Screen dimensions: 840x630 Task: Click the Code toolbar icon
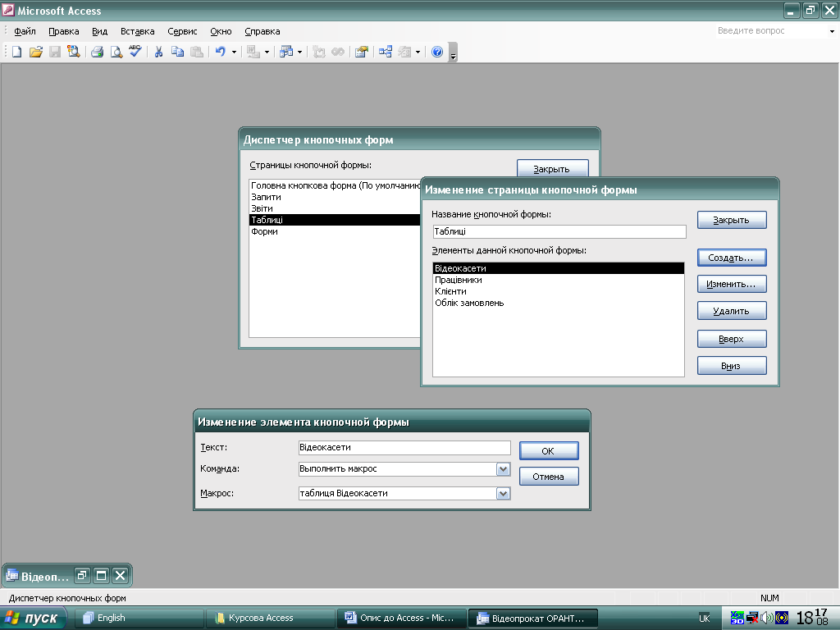319,52
